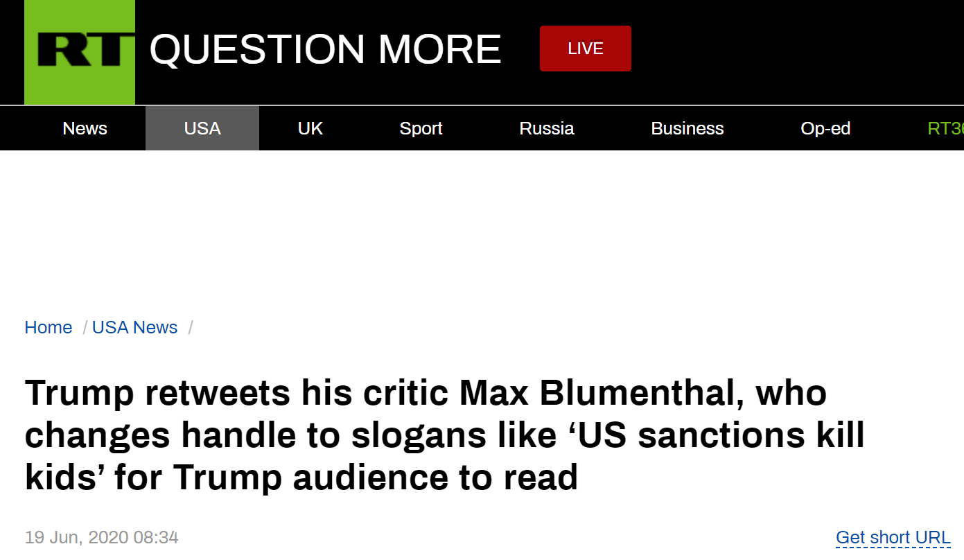
Task: Click the slash separator after USA News
Action: tap(191, 327)
